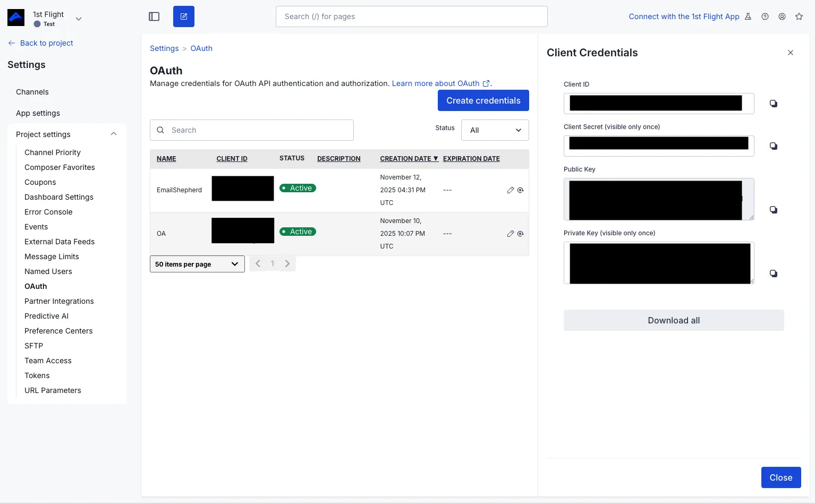Open the user account profile icon
The height and width of the screenshot is (504, 815).
(782, 16)
